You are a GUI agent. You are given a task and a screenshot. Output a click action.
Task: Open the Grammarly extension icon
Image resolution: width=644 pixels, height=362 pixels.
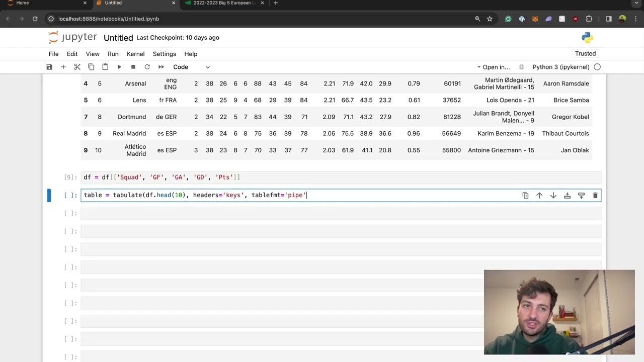(508, 19)
